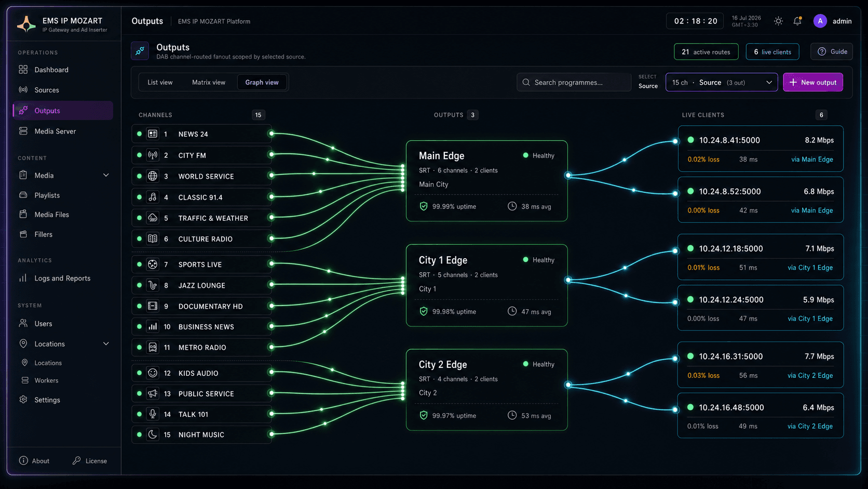Open the Source selector dropdown

point(722,82)
